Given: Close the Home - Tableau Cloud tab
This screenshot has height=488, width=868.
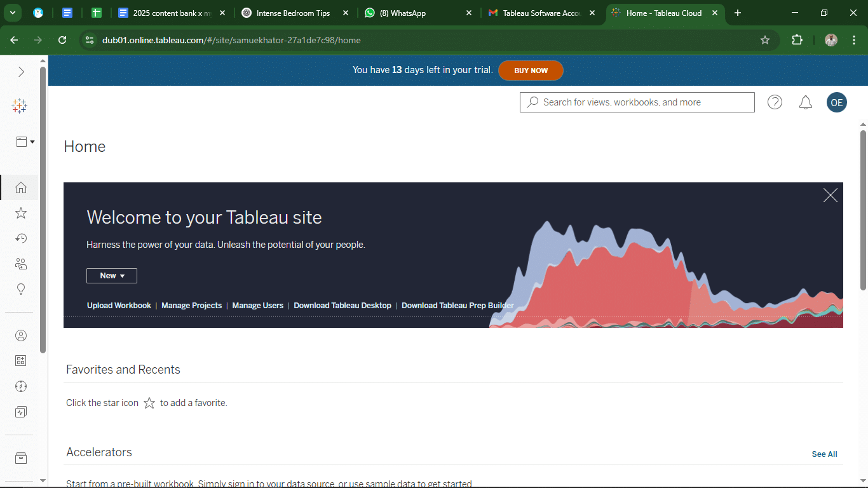Looking at the screenshot, I should point(715,13).
